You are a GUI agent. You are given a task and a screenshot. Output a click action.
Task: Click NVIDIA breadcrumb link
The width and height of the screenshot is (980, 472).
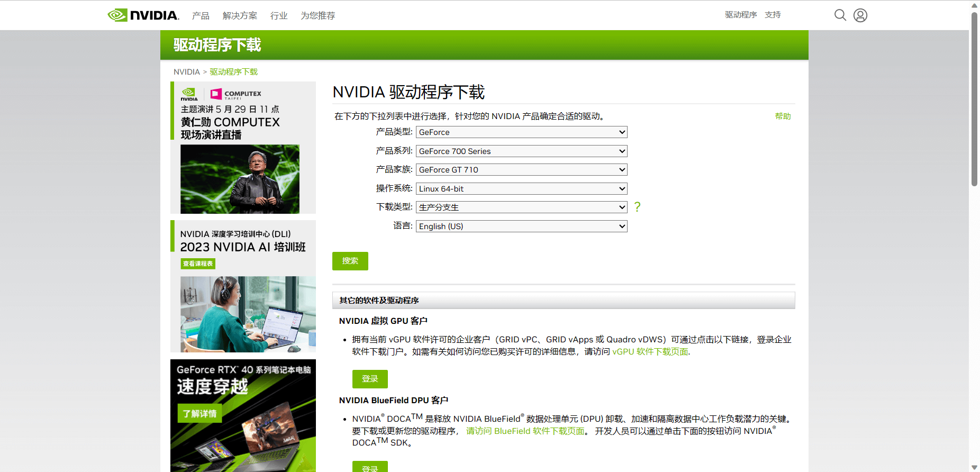click(187, 72)
